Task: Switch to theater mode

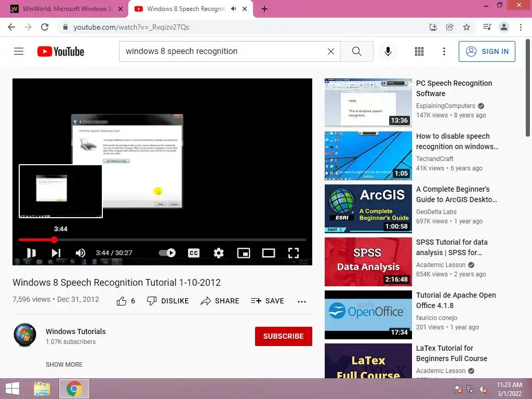Action: click(x=269, y=253)
